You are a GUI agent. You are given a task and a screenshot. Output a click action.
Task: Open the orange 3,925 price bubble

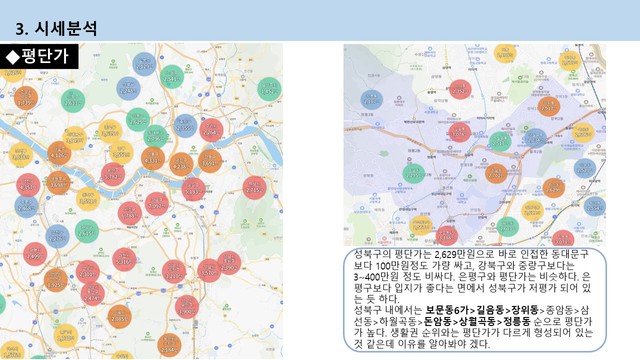pos(56,280)
